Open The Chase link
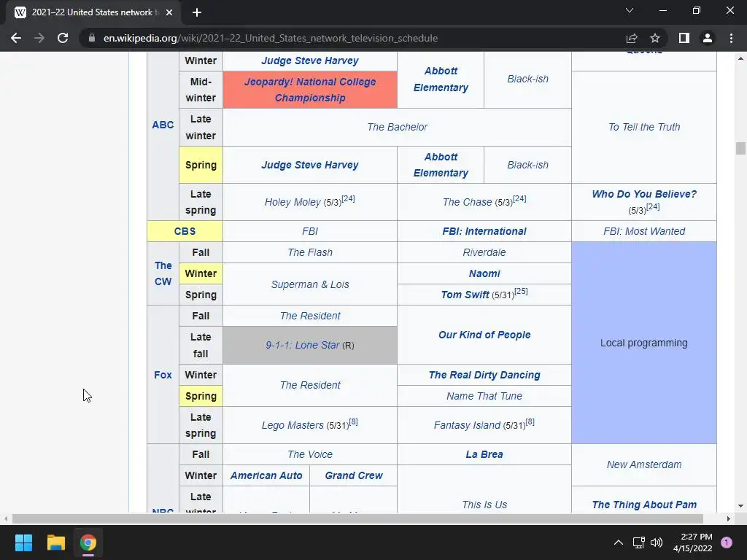Image resolution: width=747 pixels, height=560 pixels. tap(467, 203)
